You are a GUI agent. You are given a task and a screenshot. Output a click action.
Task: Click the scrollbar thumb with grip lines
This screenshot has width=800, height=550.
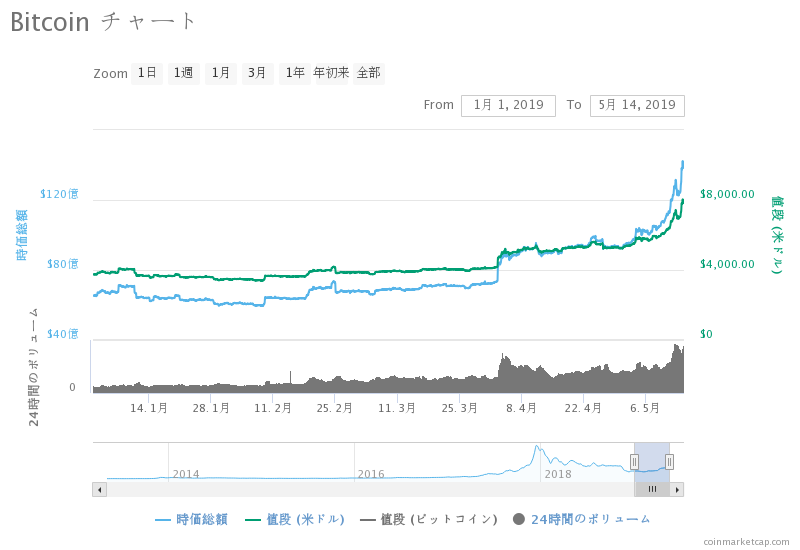pyautogui.click(x=652, y=490)
